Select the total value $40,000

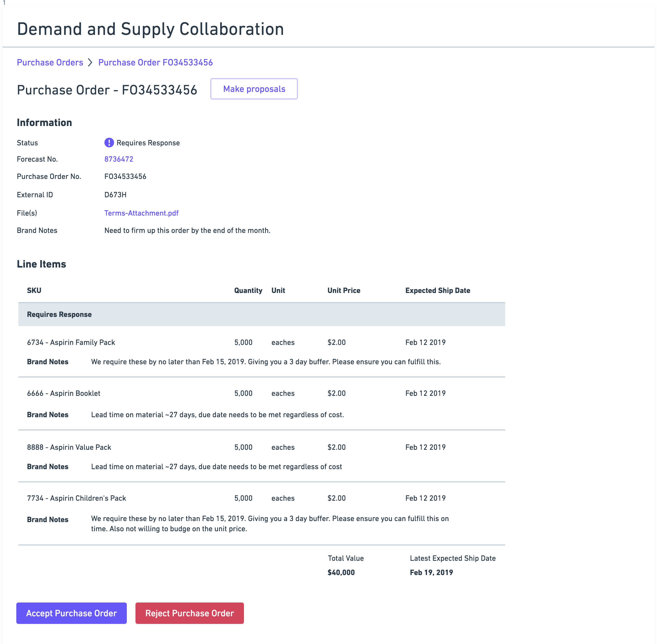click(341, 572)
